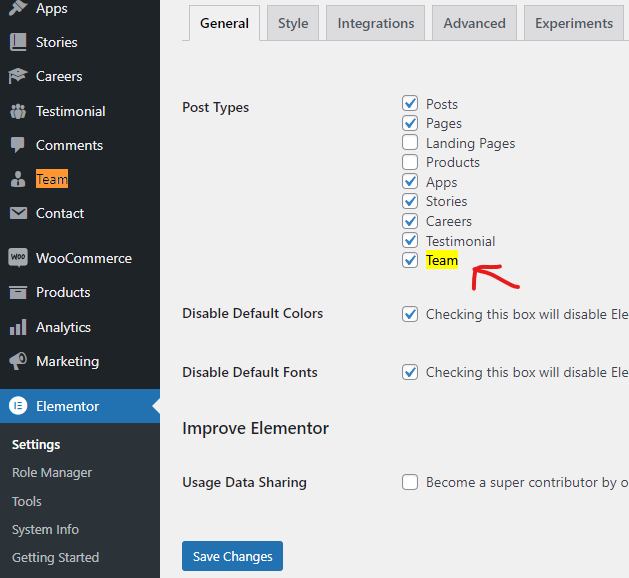629x578 pixels.
Task: Click the Elementor logo icon
Action: click(18, 406)
